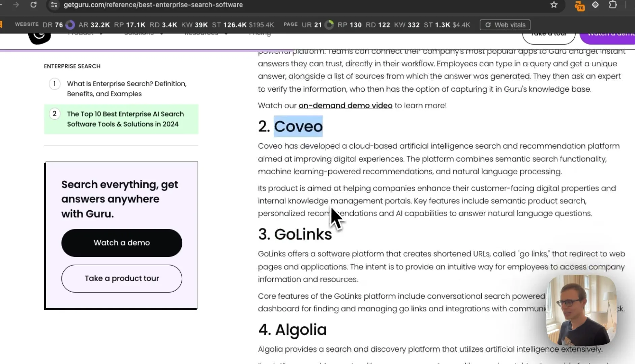The height and width of the screenshot is (364, 635).
Task: Click the 3. GoLinks heading
Action: [295, 234]
